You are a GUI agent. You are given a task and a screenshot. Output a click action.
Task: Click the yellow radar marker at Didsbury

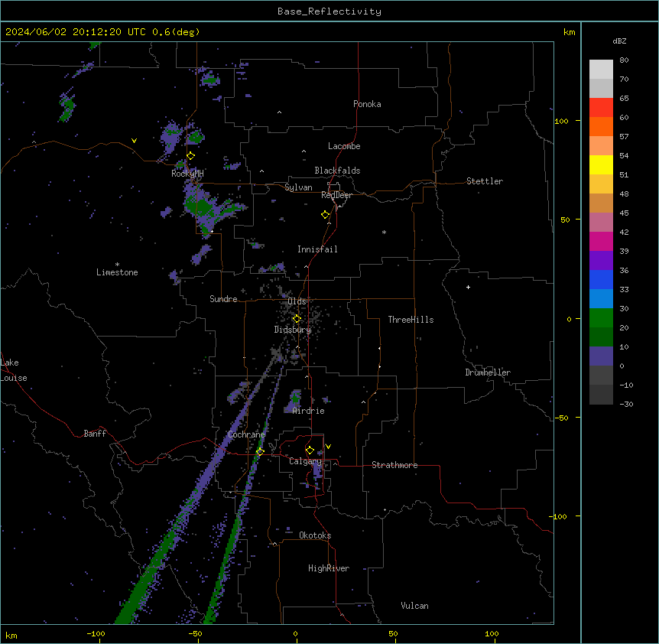click(297, 319)
